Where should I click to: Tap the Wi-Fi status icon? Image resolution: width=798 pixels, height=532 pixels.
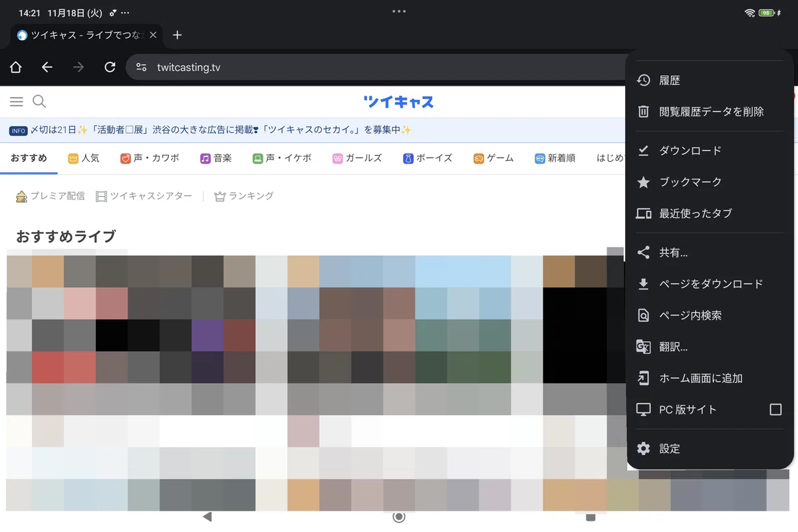click(x=750, y=13)
